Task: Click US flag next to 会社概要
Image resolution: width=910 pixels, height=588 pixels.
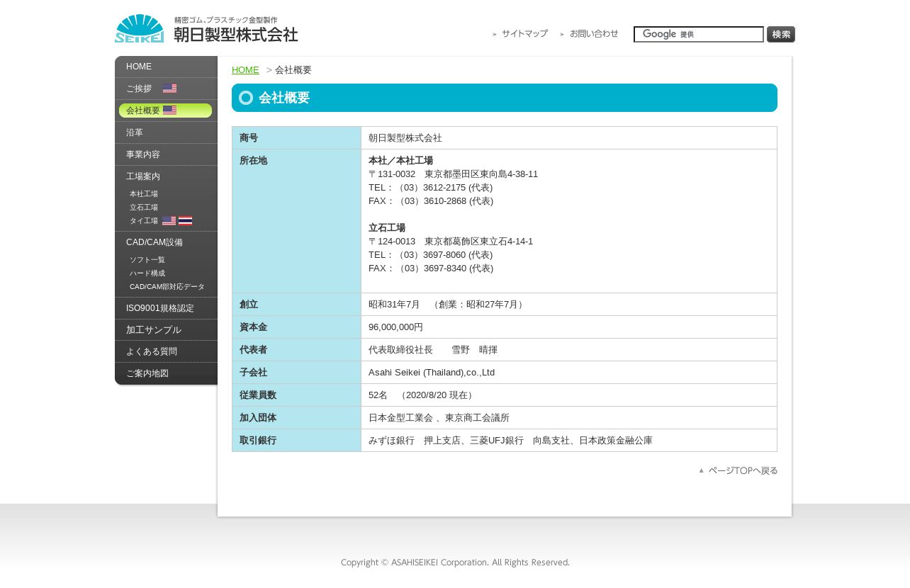Action: (x=169, y=111)
